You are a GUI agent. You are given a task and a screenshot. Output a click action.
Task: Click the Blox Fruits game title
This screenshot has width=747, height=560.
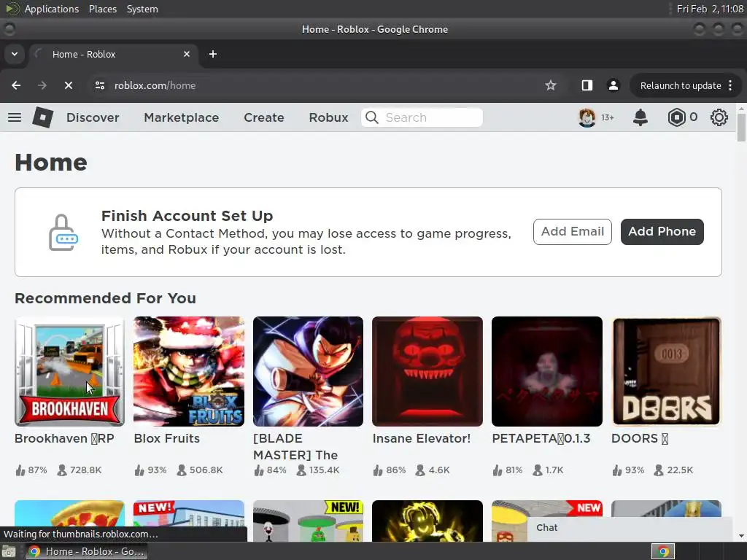tap(167, 438)
